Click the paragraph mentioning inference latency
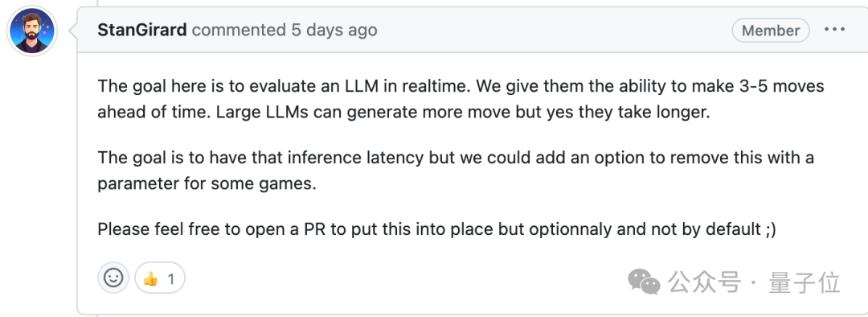Image resolution: width=868 pixels, height=317 pixels. coord(456,170)
